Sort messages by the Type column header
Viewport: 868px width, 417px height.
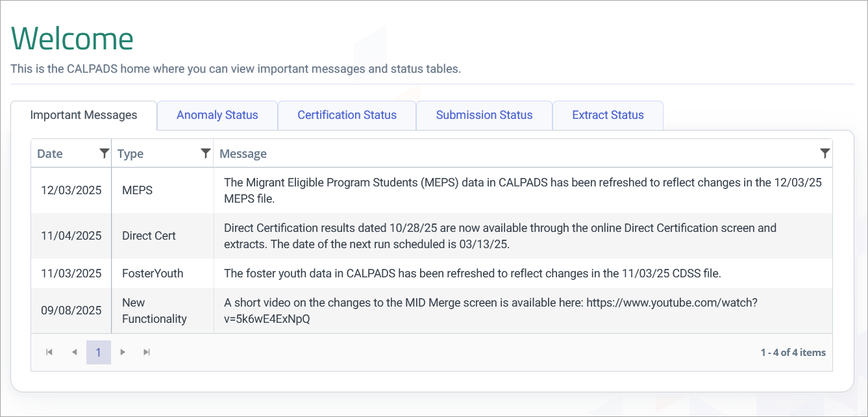pos(130,153)
